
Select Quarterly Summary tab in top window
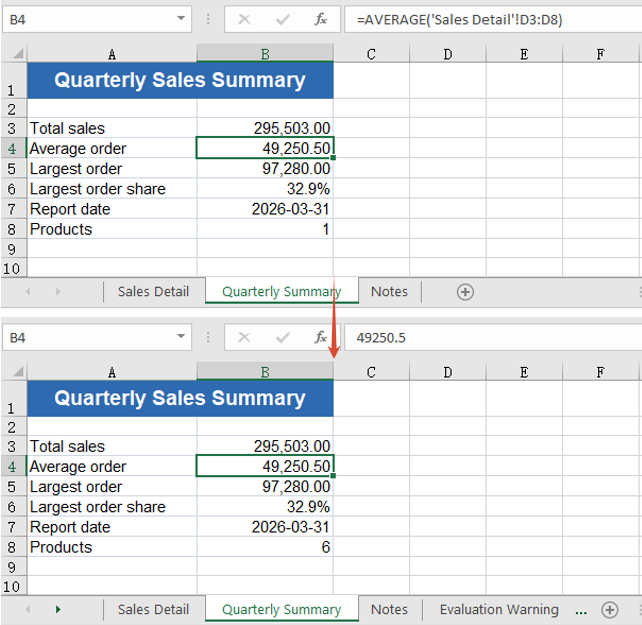pyautogui.click(x=282, y=291)
